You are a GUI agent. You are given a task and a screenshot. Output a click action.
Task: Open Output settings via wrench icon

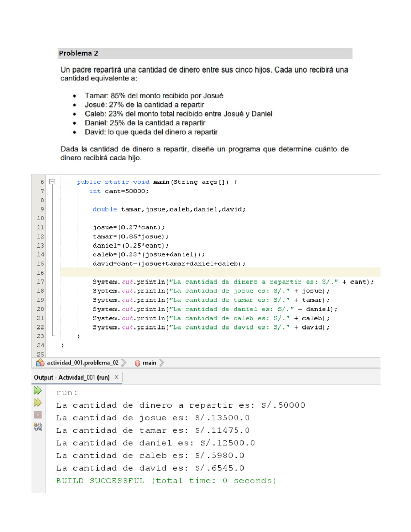[x=38, y=426]
